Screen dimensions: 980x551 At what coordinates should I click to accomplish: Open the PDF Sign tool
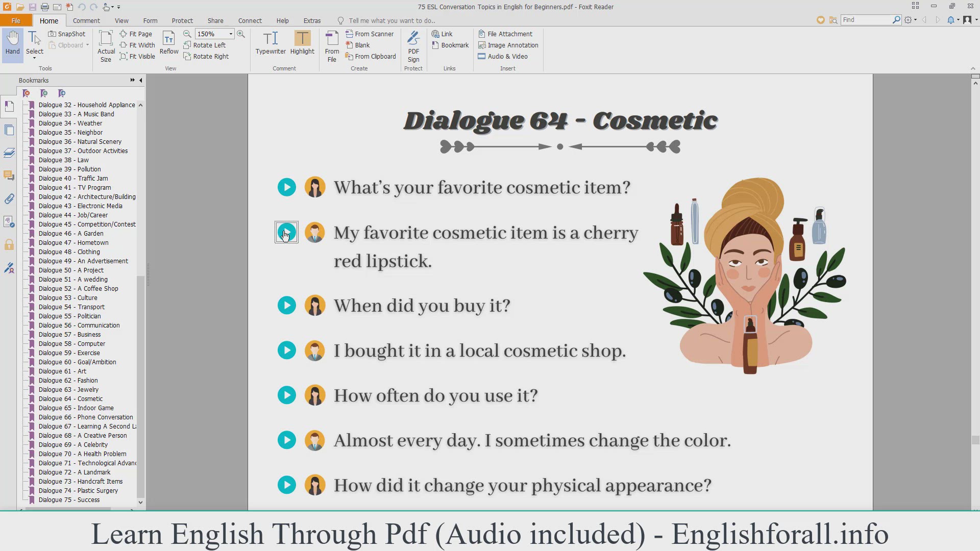click(413, 46)
